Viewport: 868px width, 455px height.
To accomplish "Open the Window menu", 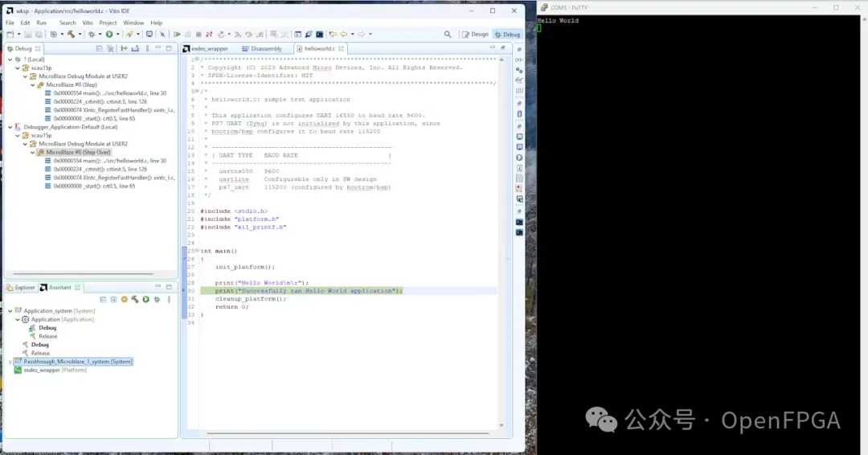I will [x=133, y=23].
